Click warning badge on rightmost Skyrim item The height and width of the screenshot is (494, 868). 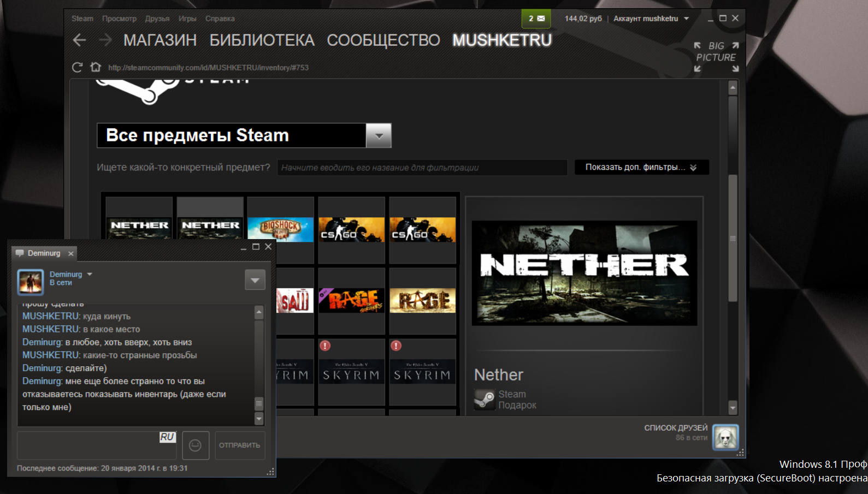click(x=396, y=346)
